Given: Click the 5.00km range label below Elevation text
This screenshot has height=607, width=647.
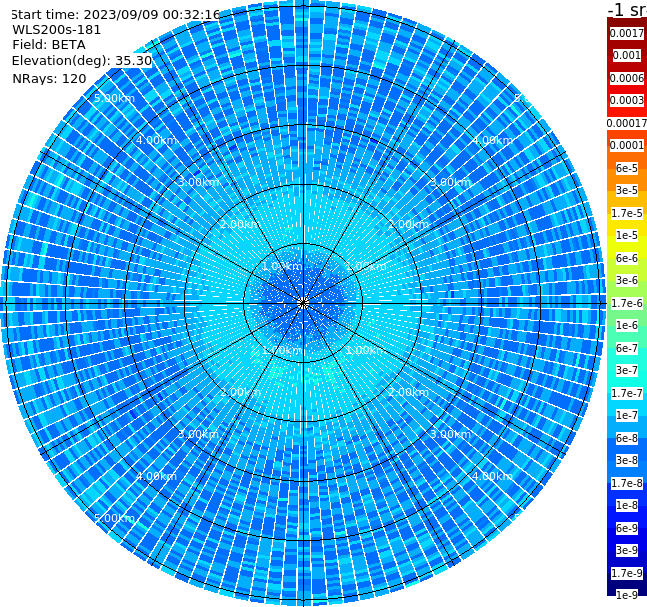Looking at the screenshot, I should tap(114, 98).
